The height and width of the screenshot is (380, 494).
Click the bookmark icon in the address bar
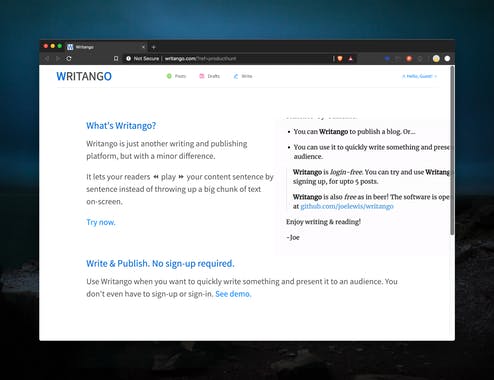116,59
